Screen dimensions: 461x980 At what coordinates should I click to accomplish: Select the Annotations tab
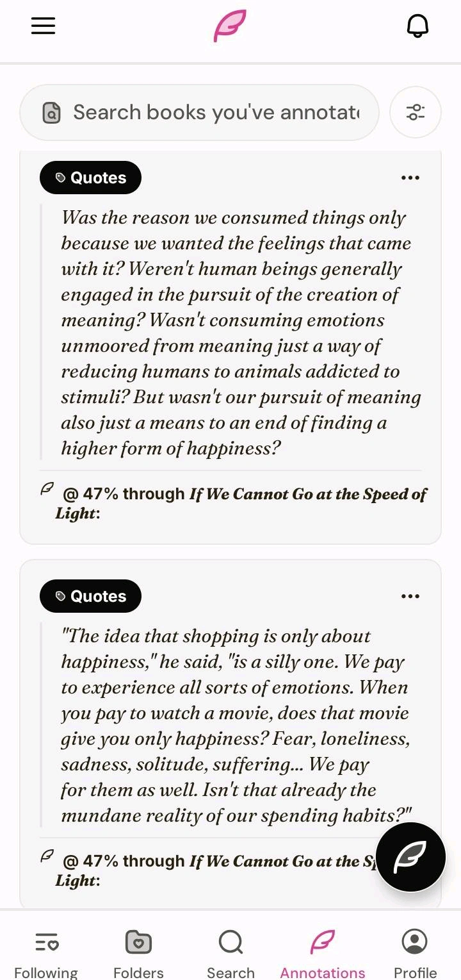pyautogui.click(x=323, y=954)
